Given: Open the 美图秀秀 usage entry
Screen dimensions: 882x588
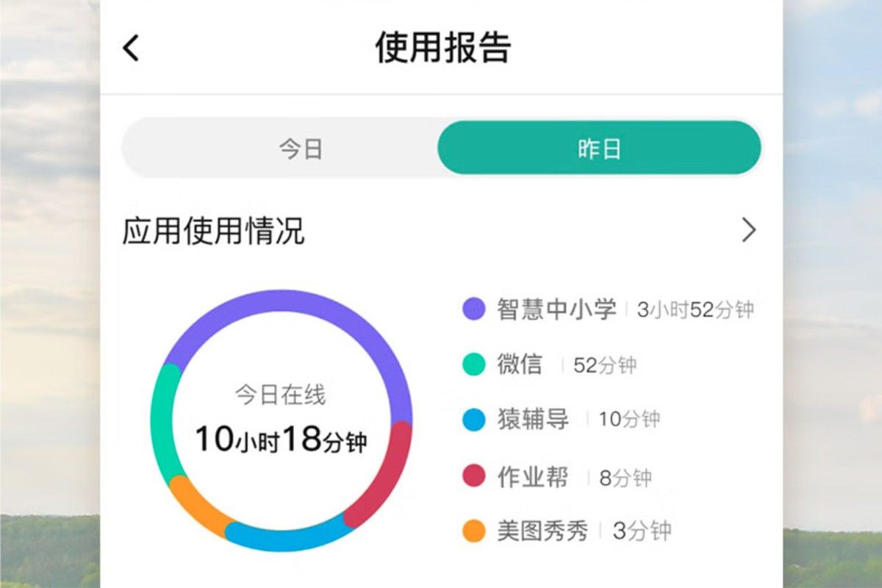Looking at the screenshot, I should (x=567, y=531).
